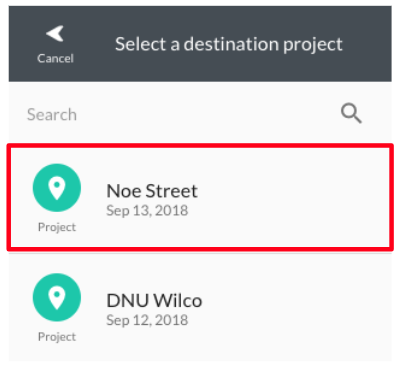Choose DNU Wilco project name

click(x=154, y=301)
